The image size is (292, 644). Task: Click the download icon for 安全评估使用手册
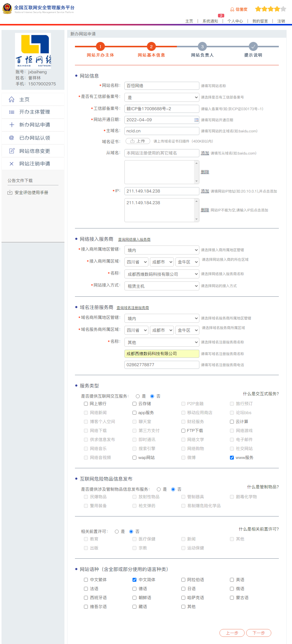tap(10, 193)
